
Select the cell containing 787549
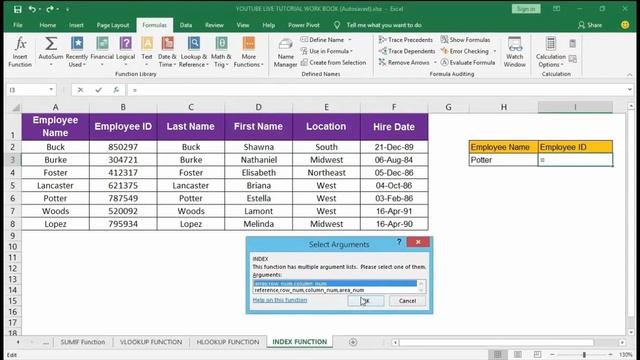click(123, 198)
